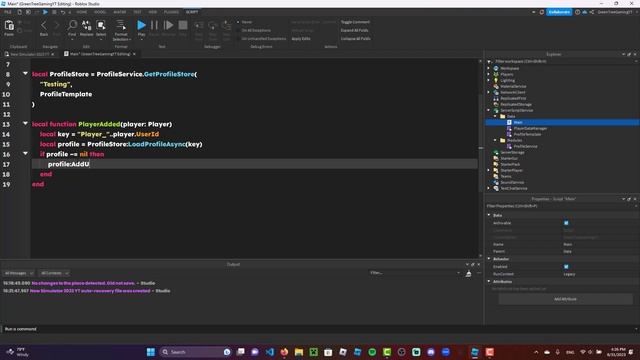Image resolution: width=640 pixels, height=360 pixels.
Task: Collapse the Behavior properties section
Action: pyautogui.click(x=489, y=259)
